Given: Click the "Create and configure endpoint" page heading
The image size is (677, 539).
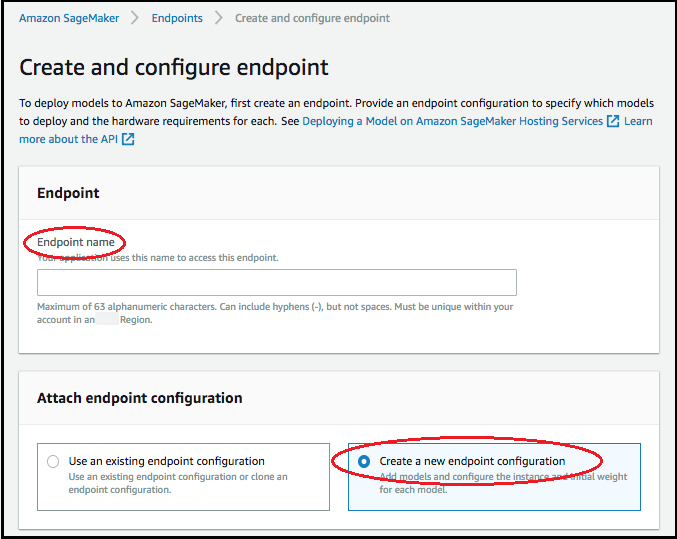Looking at the screenshot, I should coord(174,68).
